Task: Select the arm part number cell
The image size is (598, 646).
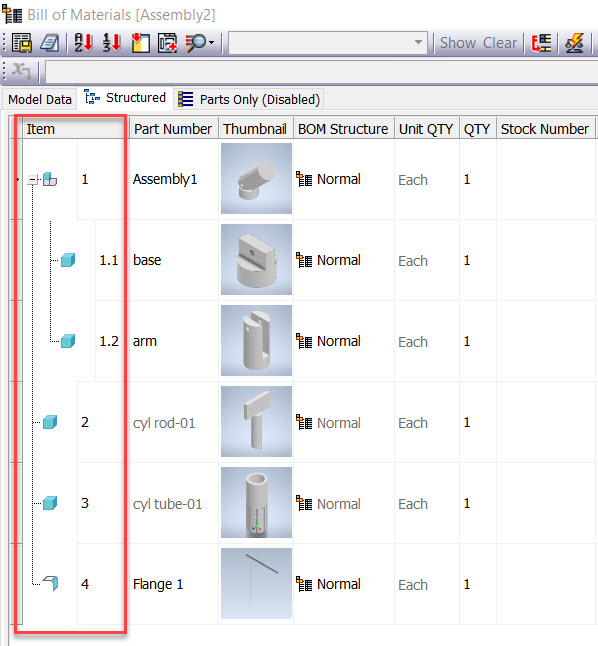Action: (173, 341)
